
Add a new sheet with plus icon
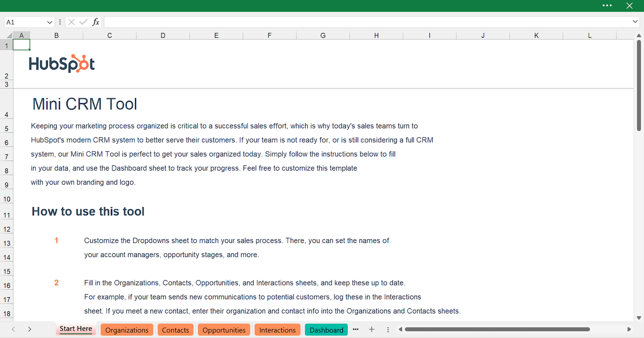[372, 330]
